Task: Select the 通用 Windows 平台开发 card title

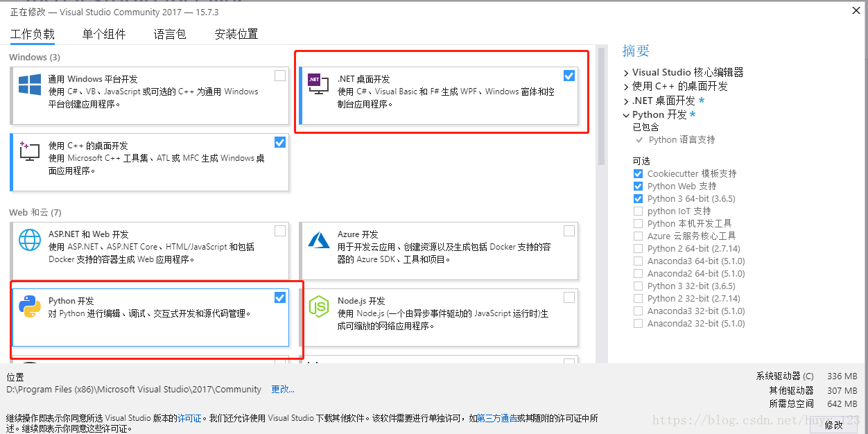Action: [93, 79]
